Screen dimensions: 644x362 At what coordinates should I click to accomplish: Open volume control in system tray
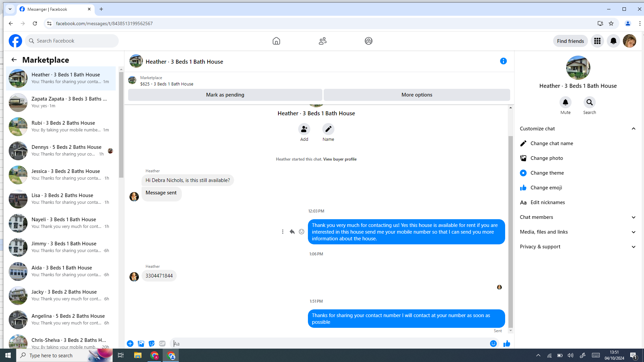571,355
